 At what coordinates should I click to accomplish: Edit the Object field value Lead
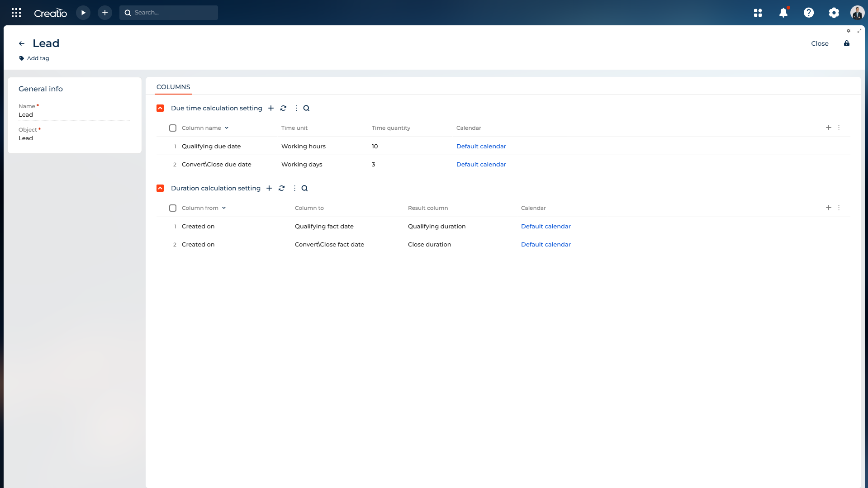(74, 138)
